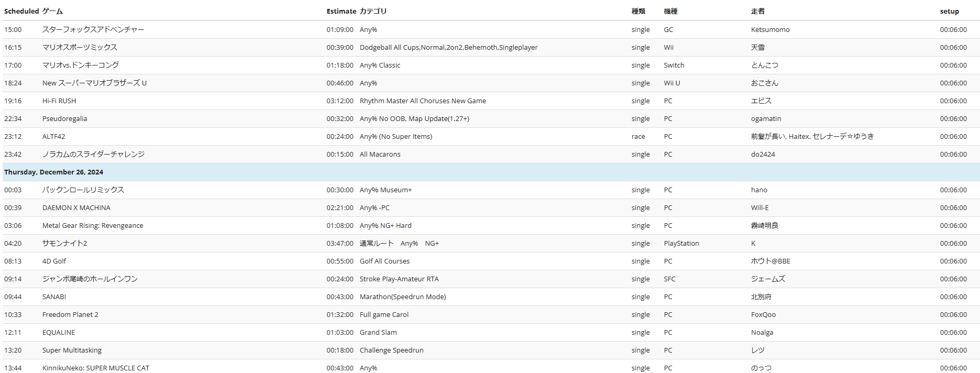Click the race type cell for ALTF42
The height and width of the screenshot is (373, 980).
click(x=638, y=137)
